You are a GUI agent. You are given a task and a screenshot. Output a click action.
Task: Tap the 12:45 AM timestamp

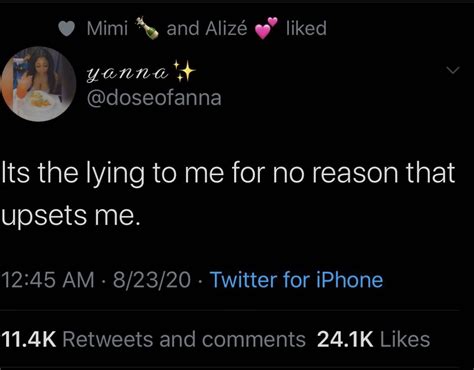point(48,280)
